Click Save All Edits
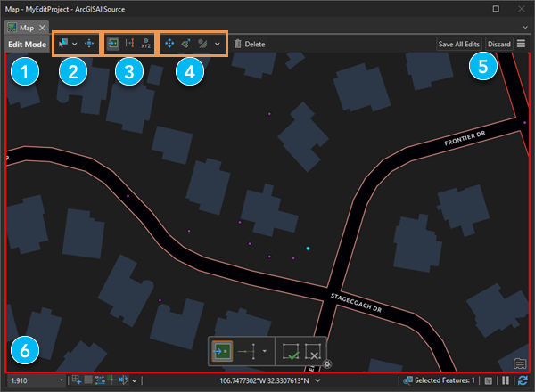 point(459,43)
